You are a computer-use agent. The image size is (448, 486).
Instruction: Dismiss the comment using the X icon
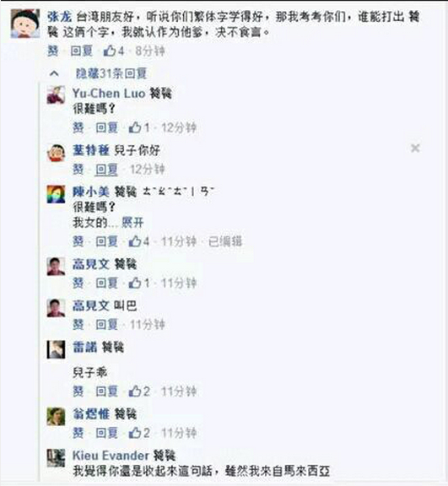click(x=415, y=148)
